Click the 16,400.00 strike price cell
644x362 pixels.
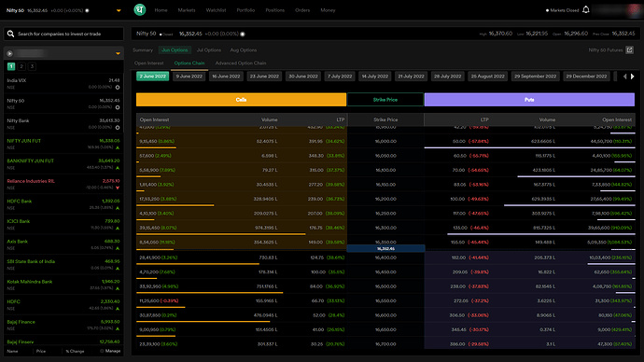point(385,258)
